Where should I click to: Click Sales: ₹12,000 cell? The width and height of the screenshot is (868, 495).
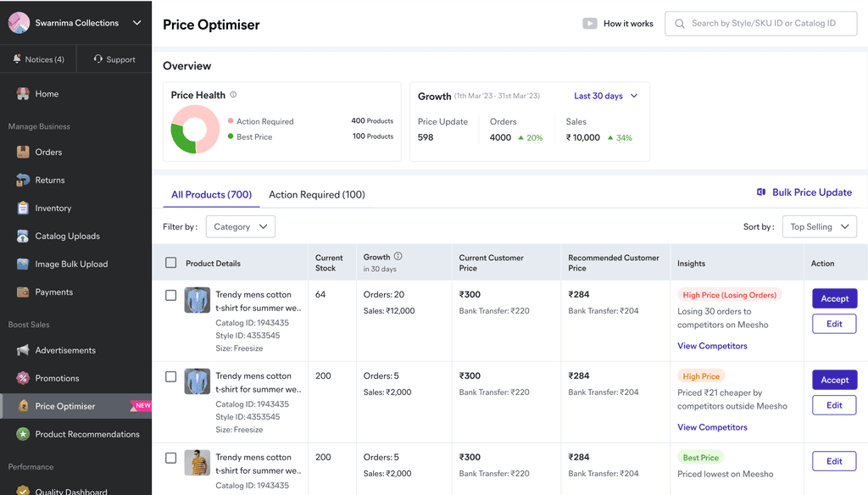388,310
